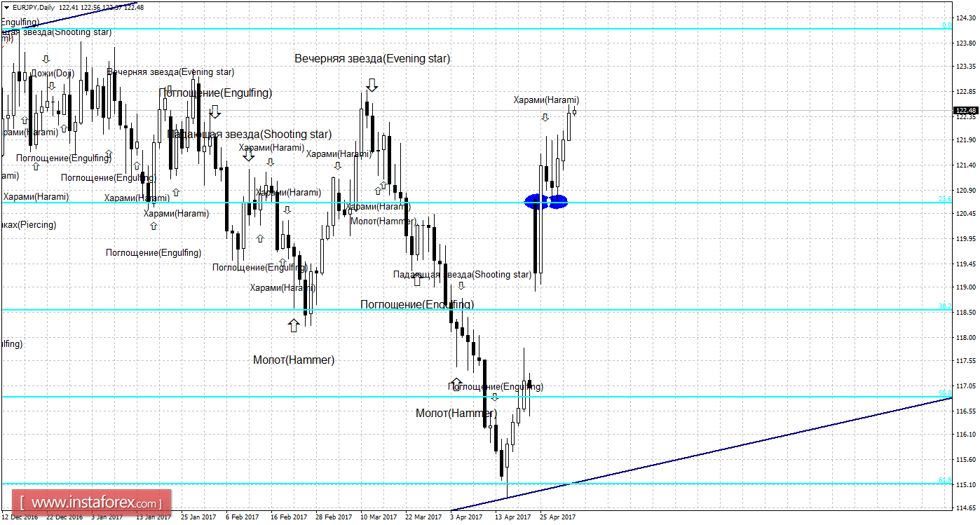Click the Fibonacci 38.2 level label
The height and width of the screenshot is (525, 980).
click(x=945, y=306)
